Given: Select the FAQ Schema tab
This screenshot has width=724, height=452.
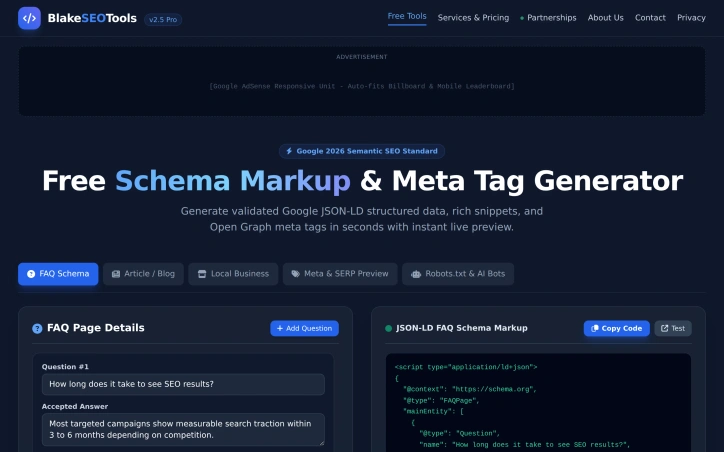Looking at the screenshot, I should coord(58,274).
